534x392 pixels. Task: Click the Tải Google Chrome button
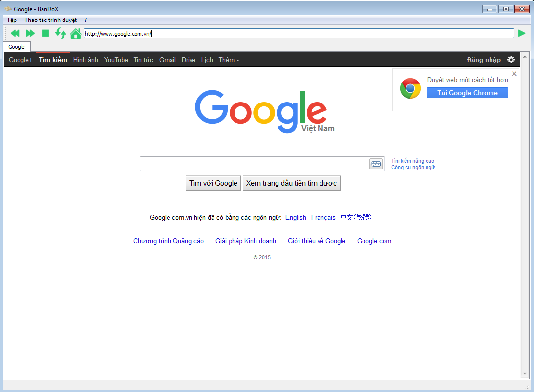coord(467,93)
